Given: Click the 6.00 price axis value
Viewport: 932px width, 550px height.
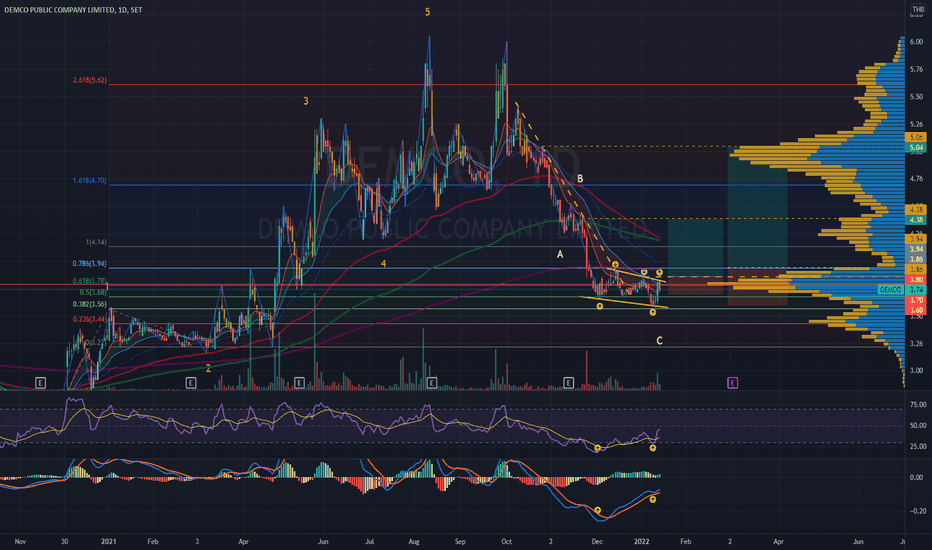Looking at the screenshot, I should [916, 42].
